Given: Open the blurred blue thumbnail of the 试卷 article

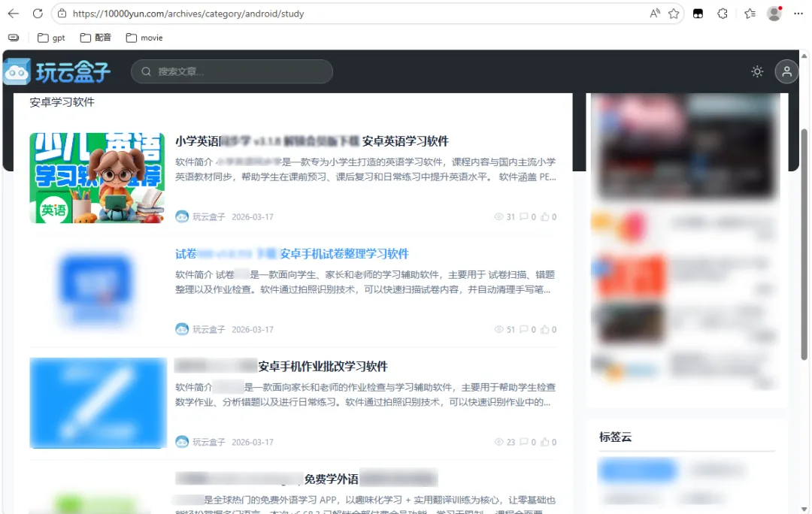Looking at the screenshot, I should [x=95, y=290].
